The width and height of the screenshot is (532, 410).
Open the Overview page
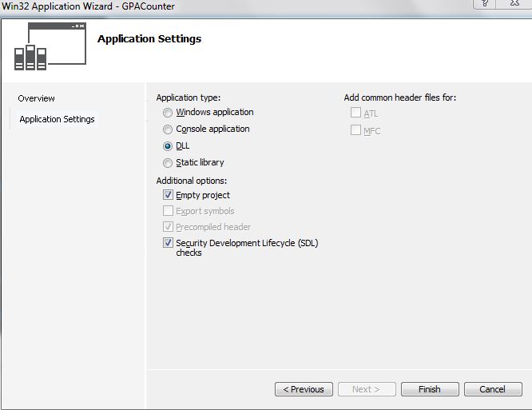coord(37,98)
